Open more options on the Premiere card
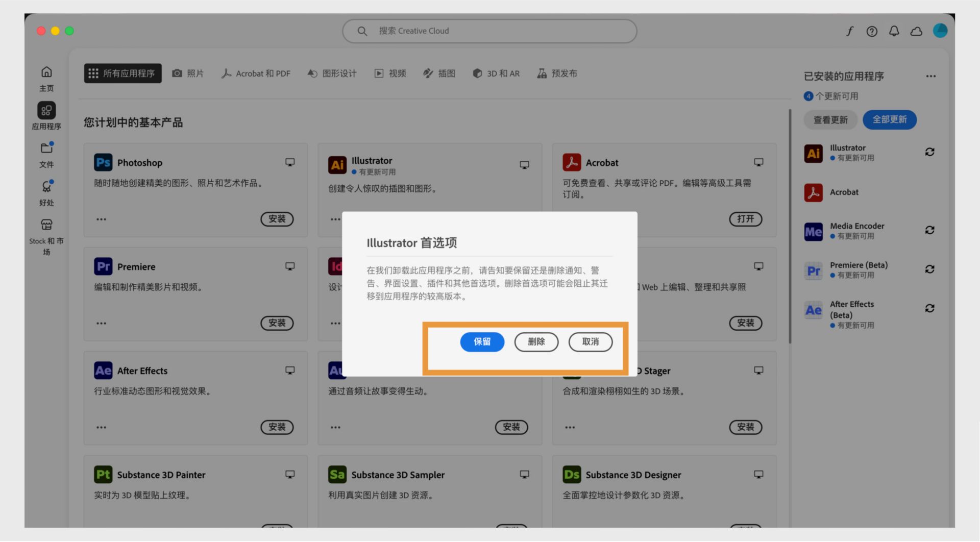This screenshot has width=980, height=542. click(101, 324)
